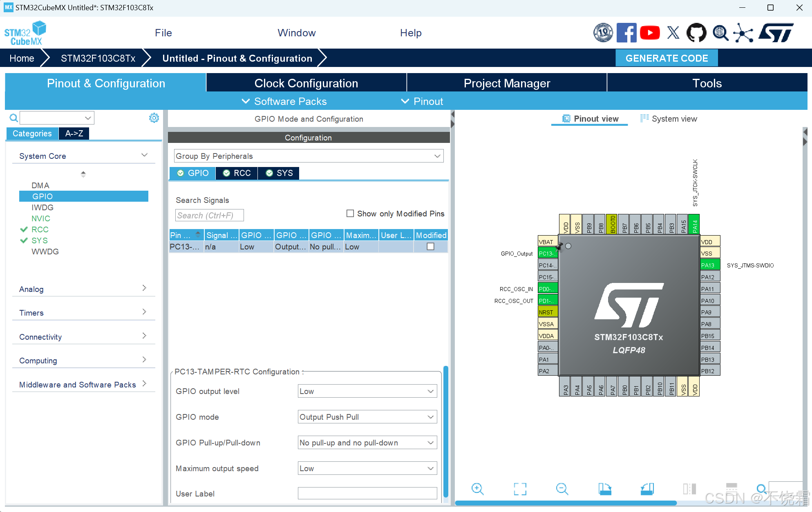
Task: Switch to the Clock Configuration tab
Action: pyautogui.click(x=306, y=83)
